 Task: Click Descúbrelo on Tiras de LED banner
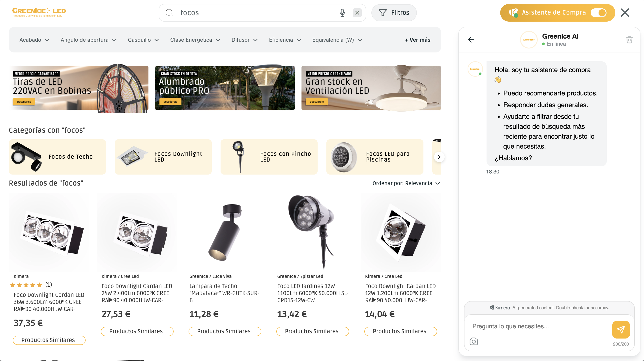(x=24, y=102)
